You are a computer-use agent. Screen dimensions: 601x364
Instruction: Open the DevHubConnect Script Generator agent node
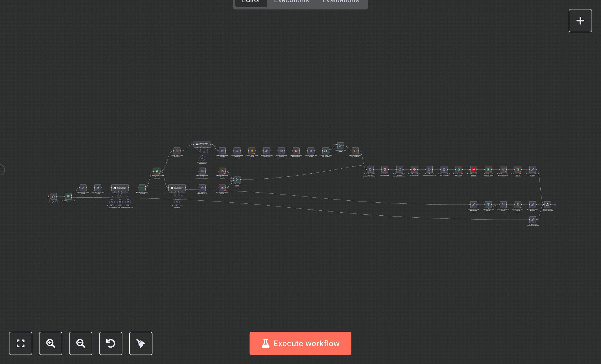(x=119, y=188)
